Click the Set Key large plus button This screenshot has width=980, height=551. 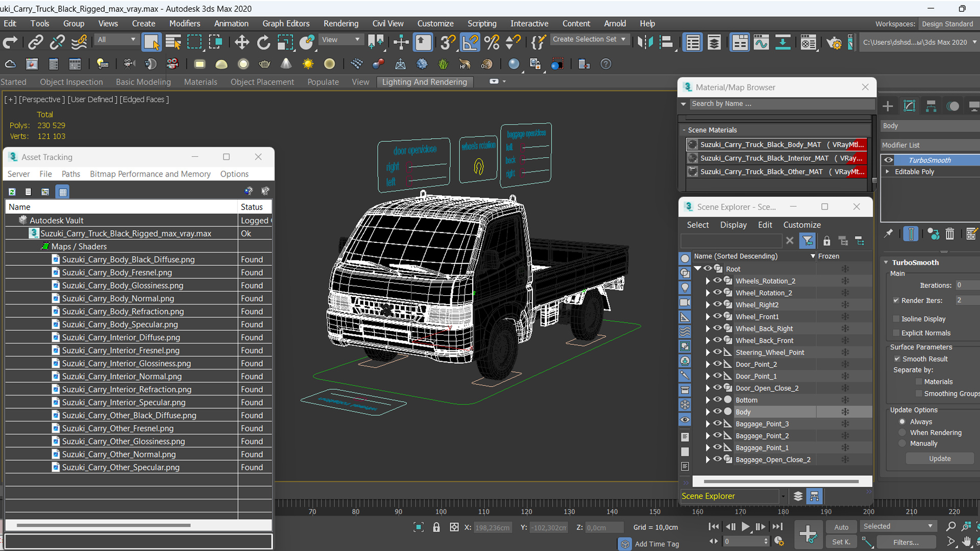[x=808, y=535]
